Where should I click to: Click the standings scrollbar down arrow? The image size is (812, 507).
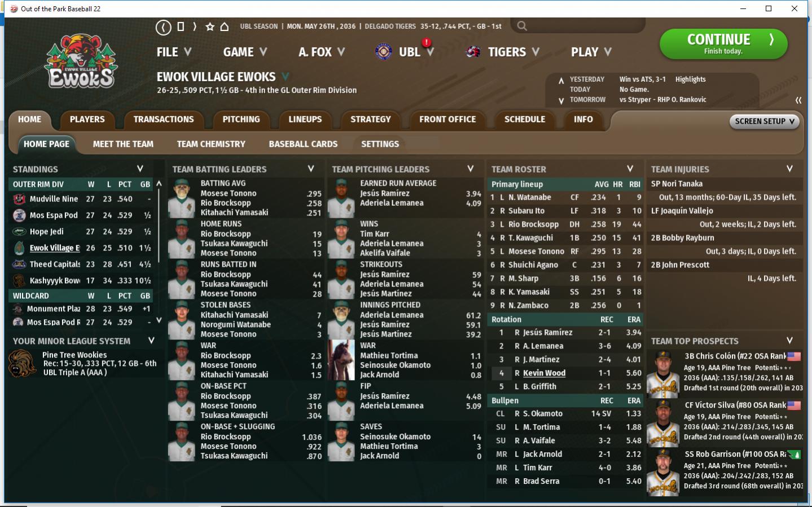pos(159,320)
